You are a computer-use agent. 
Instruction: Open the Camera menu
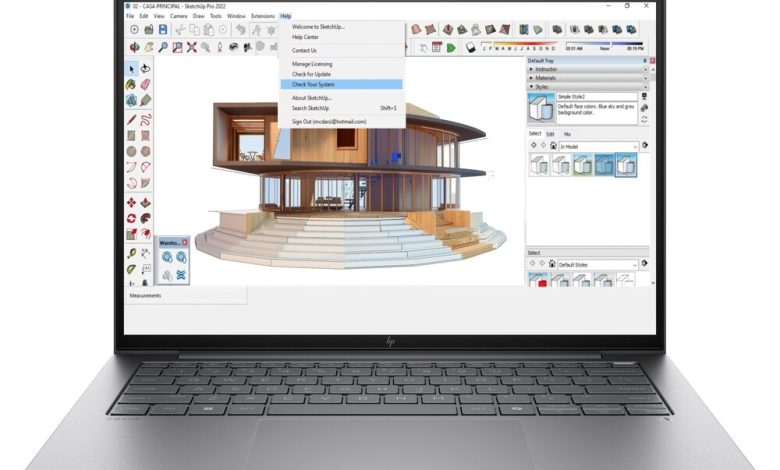click(179, 16)
